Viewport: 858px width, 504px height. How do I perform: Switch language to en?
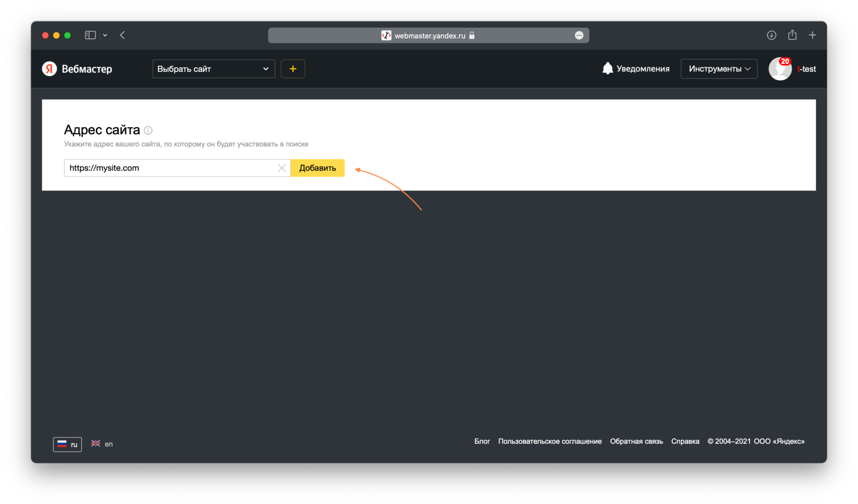point(102,444)
